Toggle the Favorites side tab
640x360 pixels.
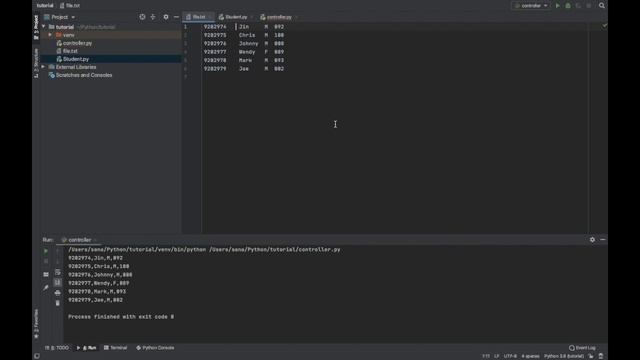pyautogui.click(x=36, y=324)
